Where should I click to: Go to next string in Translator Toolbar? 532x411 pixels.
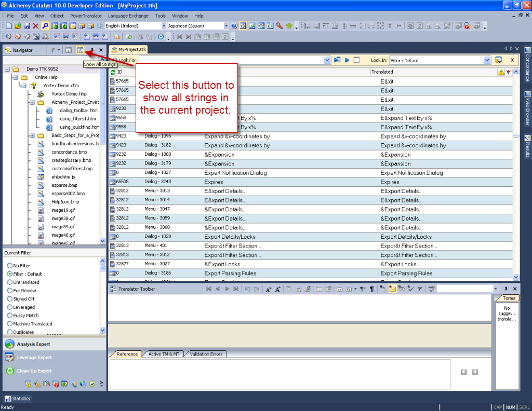click(227, 289)
